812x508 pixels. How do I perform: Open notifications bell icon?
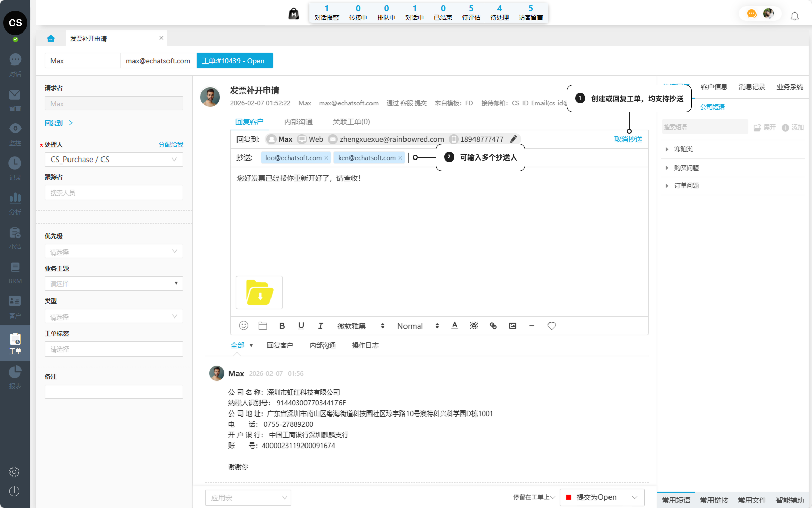coord(795,16)
